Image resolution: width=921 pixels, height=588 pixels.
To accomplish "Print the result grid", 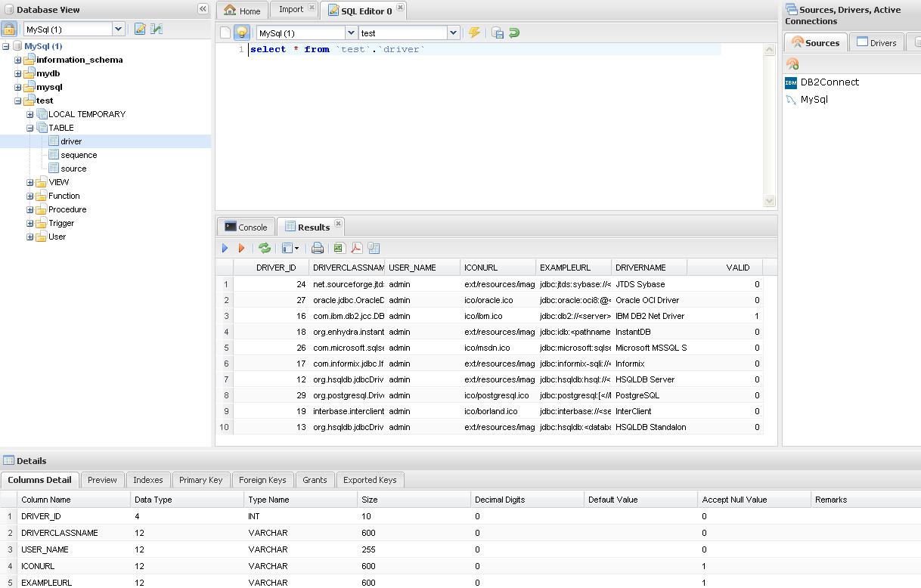I will pyautogui.click(x=318, y=247).
